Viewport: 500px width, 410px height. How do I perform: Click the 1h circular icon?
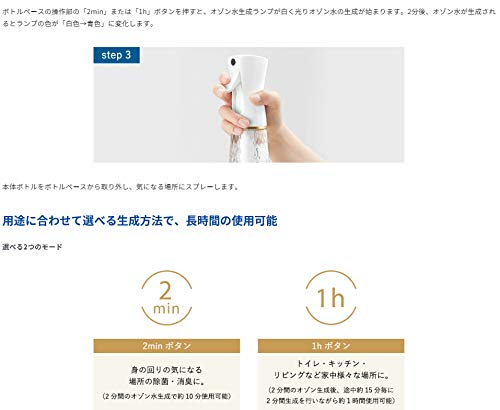pos(331,298)
